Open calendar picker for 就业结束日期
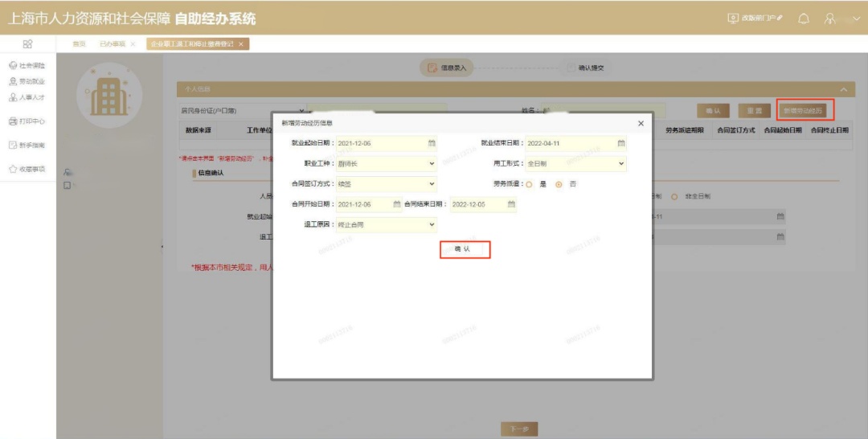This screenshot has width=868, height=439. [x=620, y=143]
